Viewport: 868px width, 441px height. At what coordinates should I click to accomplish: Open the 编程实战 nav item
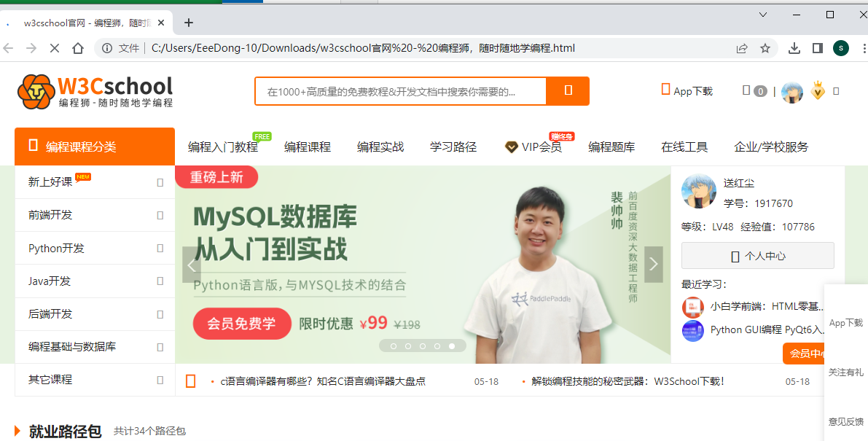[x=380, y=147]
